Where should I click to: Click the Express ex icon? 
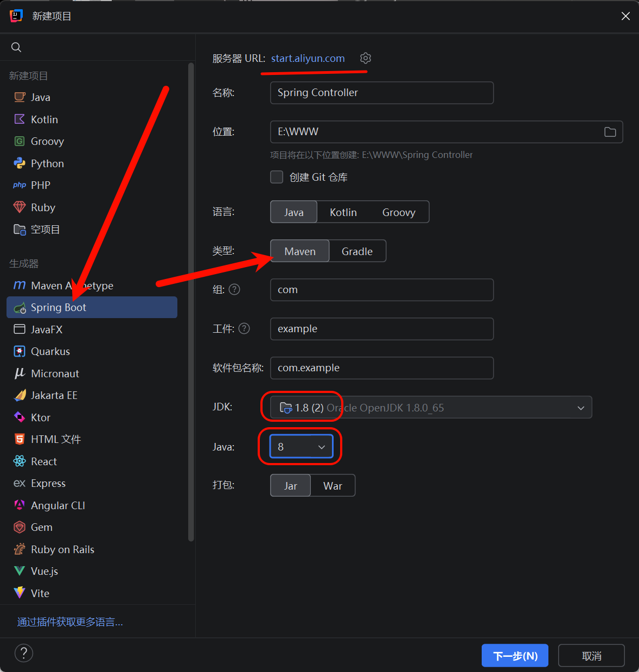tap(20, 483)
